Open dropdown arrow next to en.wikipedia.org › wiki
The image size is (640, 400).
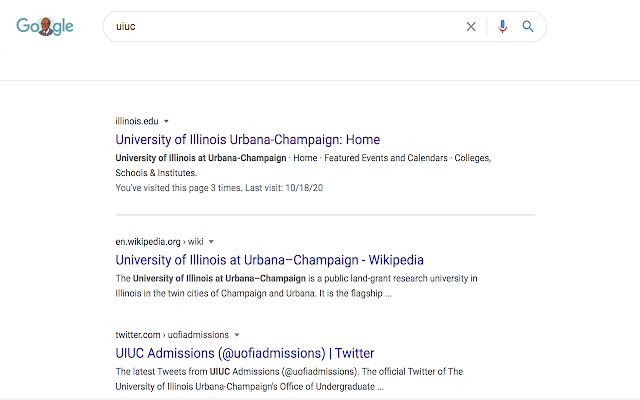(211, 242)
